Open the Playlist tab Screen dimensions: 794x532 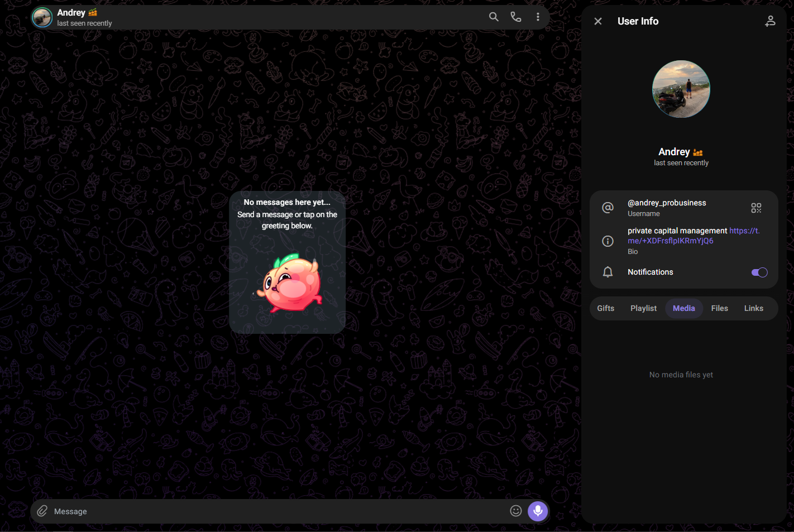pyautogui.click(x=643, y=308)
